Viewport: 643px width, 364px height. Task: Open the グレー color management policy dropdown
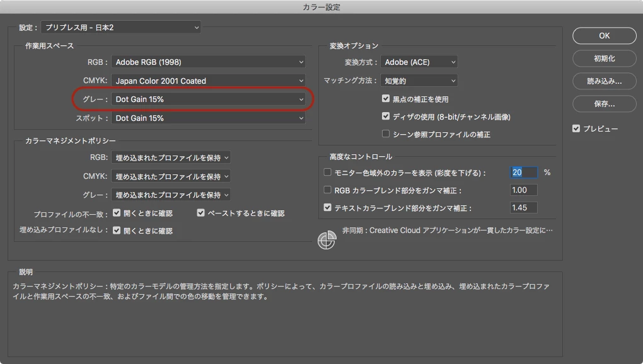pos(171,195)
